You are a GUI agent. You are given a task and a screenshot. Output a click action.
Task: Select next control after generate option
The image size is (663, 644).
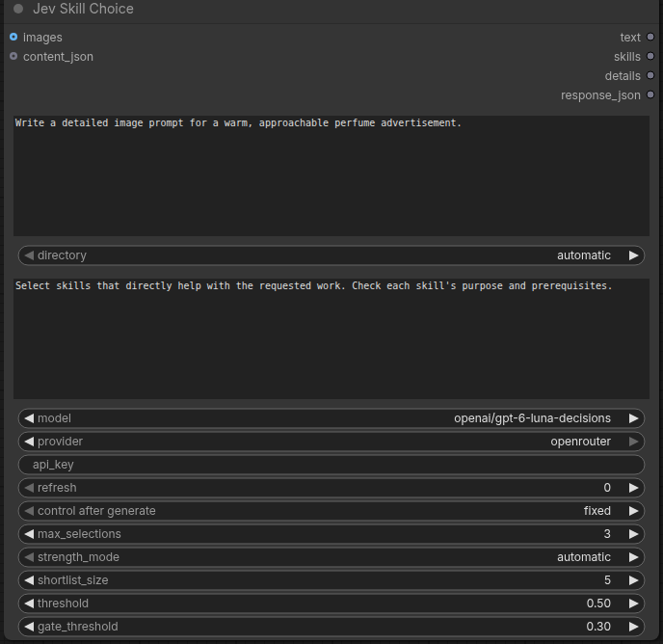point(633,511)
